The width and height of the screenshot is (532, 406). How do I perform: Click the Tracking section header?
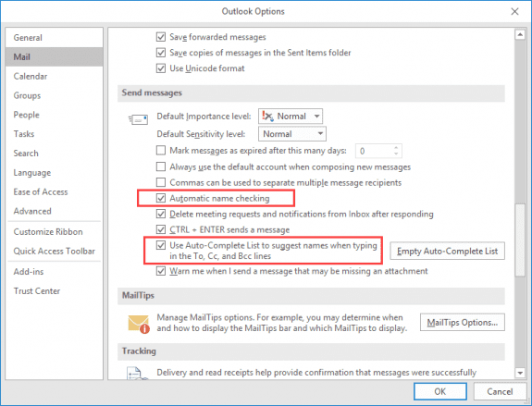[311, 351]
